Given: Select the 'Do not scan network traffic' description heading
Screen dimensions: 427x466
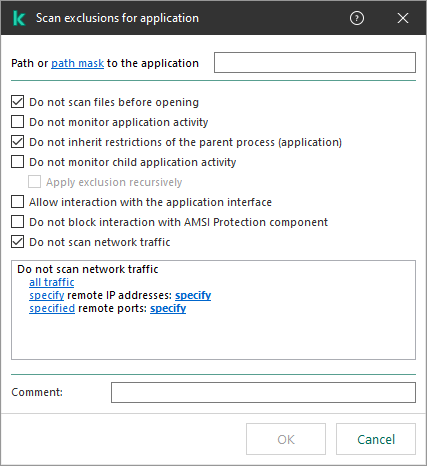Looking at the screenshot, I should coord(88,269).
